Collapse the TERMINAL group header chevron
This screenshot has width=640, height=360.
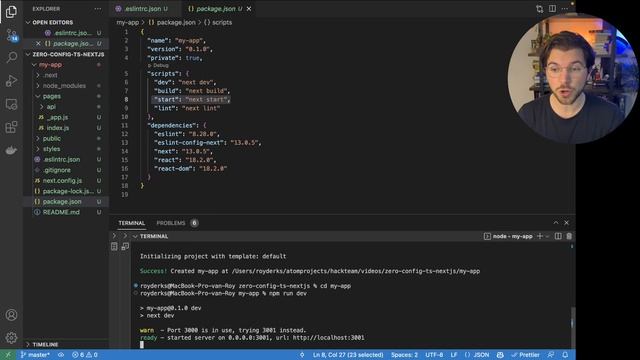click(135, 236)
